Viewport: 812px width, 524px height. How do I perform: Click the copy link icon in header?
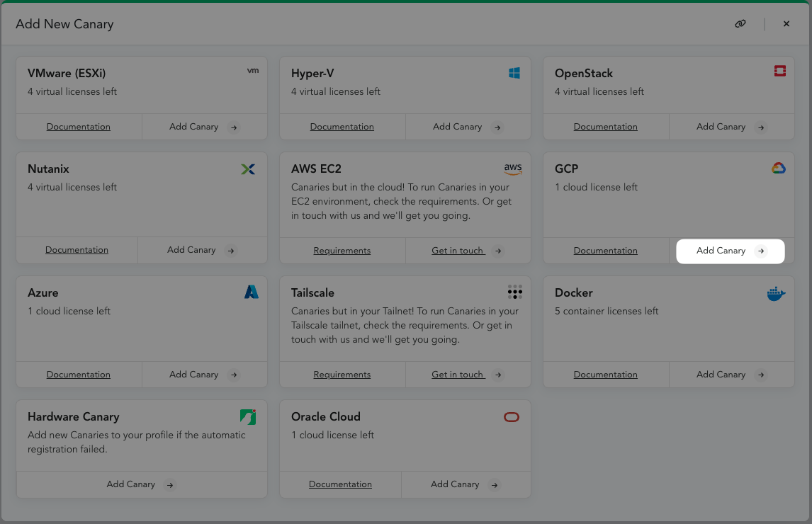[740, 24]
